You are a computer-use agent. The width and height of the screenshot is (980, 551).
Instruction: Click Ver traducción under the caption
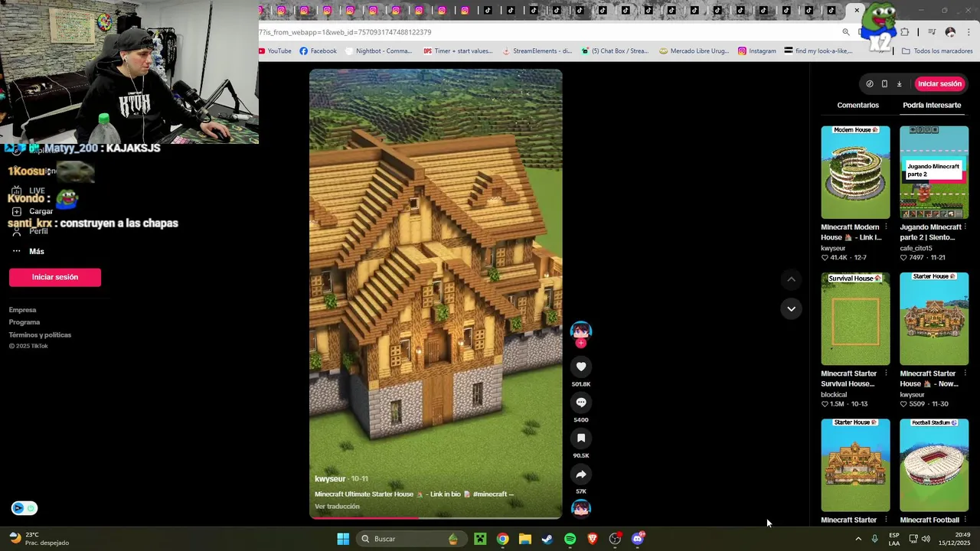[x=337, y=507]
